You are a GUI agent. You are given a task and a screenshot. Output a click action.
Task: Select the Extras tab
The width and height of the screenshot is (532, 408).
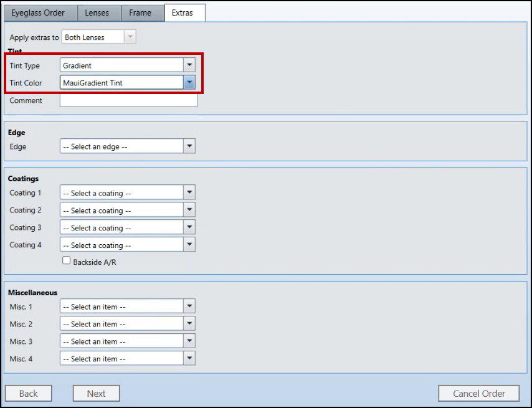(x=183, y=12)
